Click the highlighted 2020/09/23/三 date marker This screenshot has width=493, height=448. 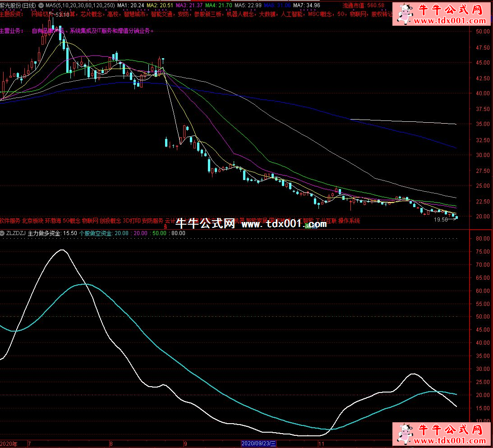(258, 443)
